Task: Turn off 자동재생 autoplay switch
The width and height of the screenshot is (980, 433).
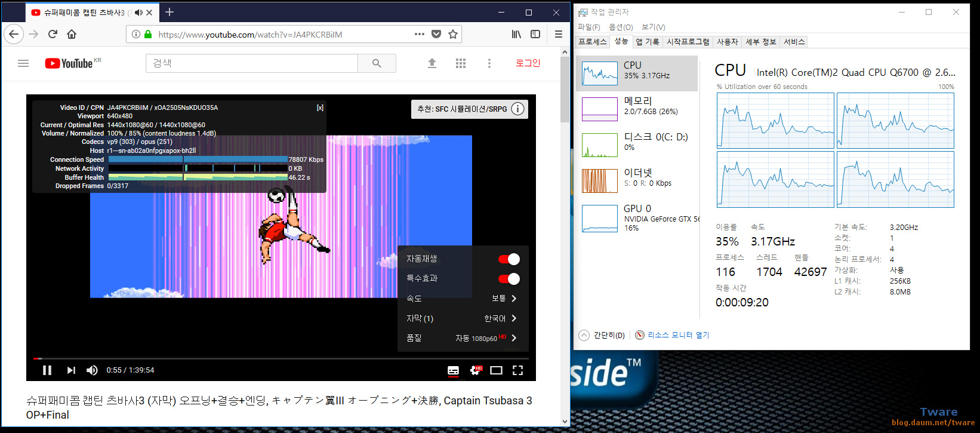Action: point(509,259)
